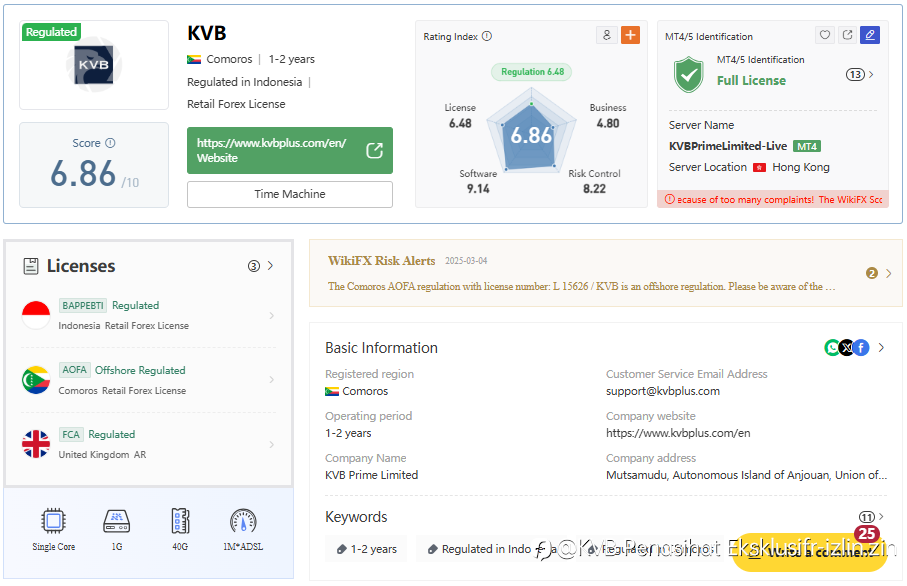The image size is (907, 586).
Task: Click the info icon beside Rating Index
Action: (x=487, y=36)
